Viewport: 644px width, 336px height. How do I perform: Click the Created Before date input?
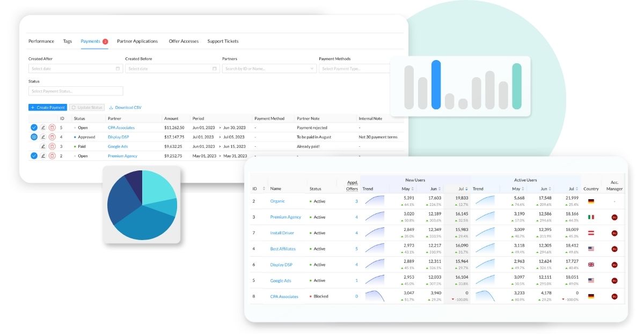(172, 69)
